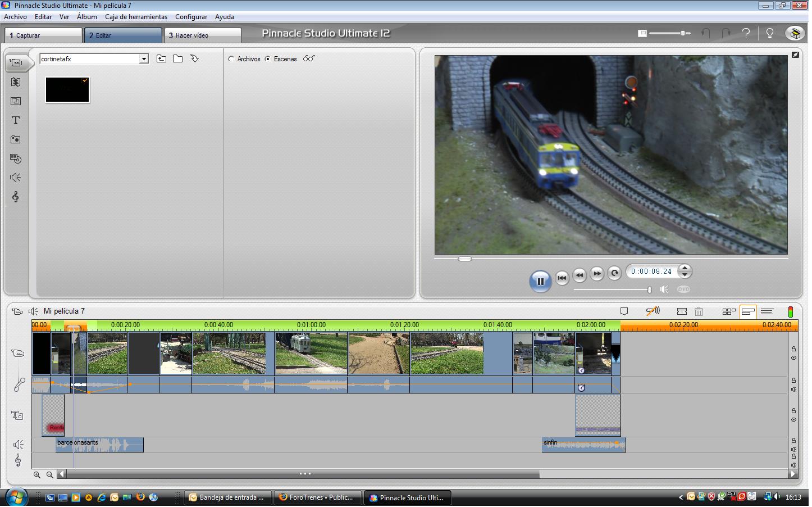Decrease timecode with down arrow

pos(685,275)
